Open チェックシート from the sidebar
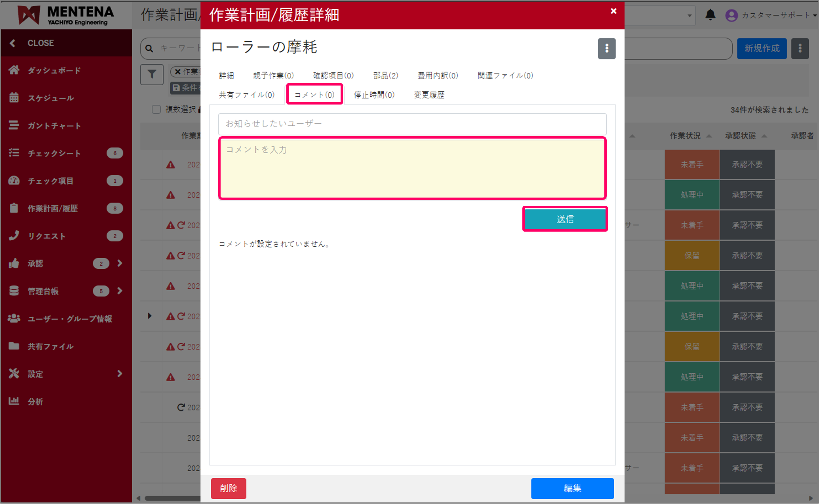Viewport: 819px width, 504px height. point(54,153)
